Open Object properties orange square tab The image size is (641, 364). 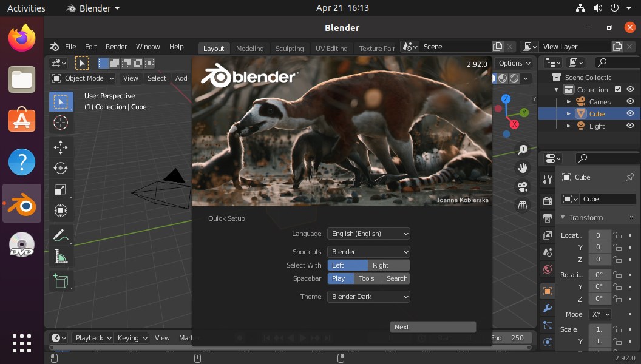coord(548,291)
